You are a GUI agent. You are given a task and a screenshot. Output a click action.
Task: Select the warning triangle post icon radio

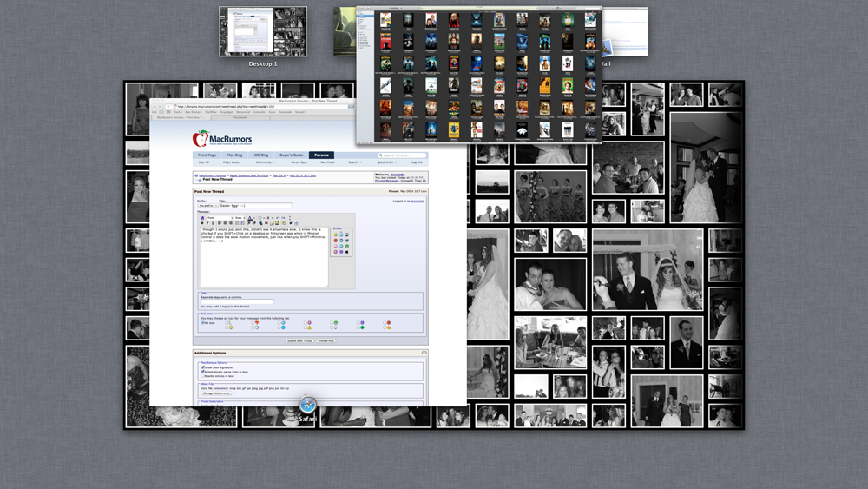306,327
